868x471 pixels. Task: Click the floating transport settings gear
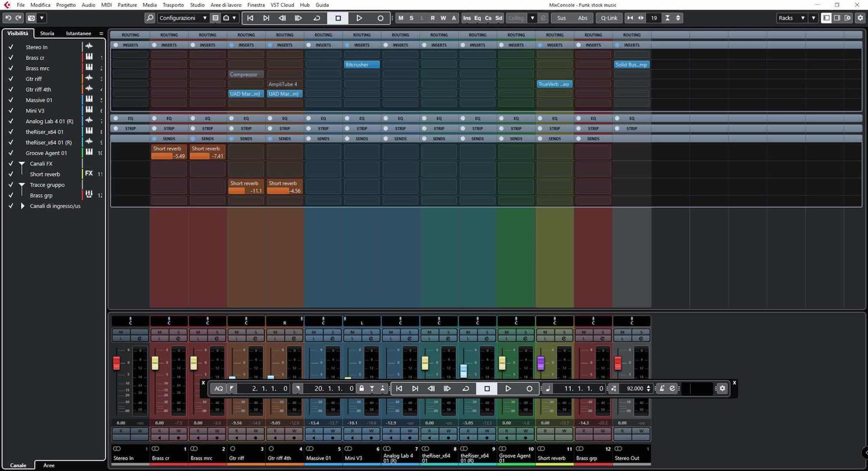pos(722,389)
